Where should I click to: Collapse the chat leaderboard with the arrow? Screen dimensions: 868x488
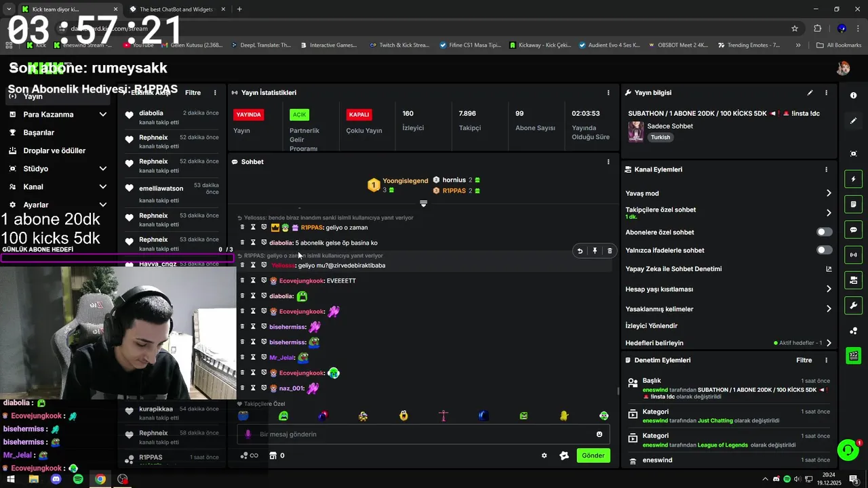tap(423, 203)
